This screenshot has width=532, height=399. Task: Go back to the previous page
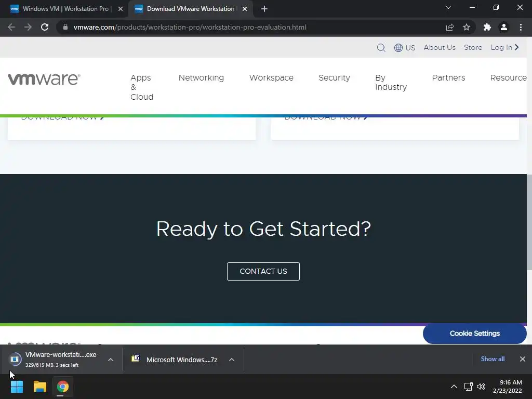(11, 27)
